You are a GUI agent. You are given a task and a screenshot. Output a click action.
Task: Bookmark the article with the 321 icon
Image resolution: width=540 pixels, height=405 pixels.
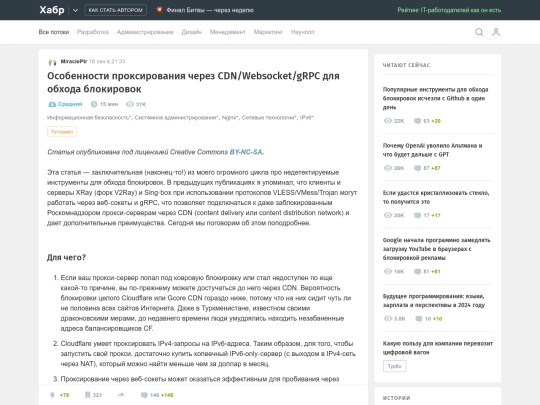pyautogui.click(x=87, y=395)
